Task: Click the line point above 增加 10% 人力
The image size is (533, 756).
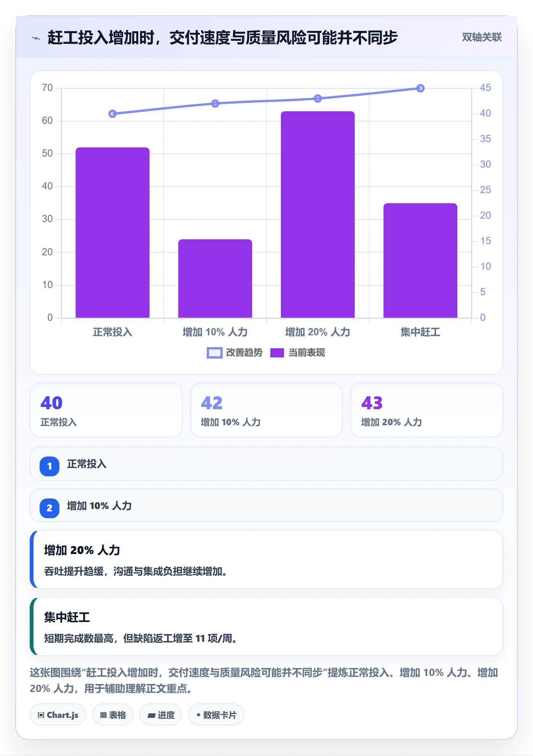Action: pos(215,104)
